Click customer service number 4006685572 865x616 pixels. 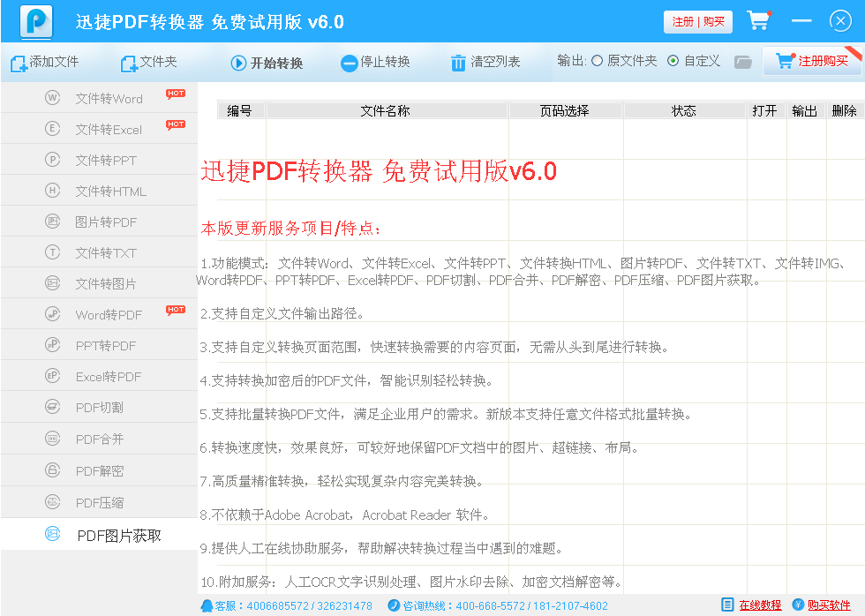[x=277, y=606]
